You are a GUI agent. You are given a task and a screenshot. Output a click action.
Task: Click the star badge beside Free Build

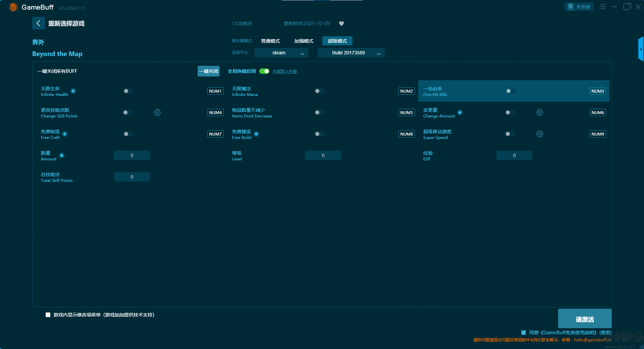pyautogui.click(x=256, y=134)
